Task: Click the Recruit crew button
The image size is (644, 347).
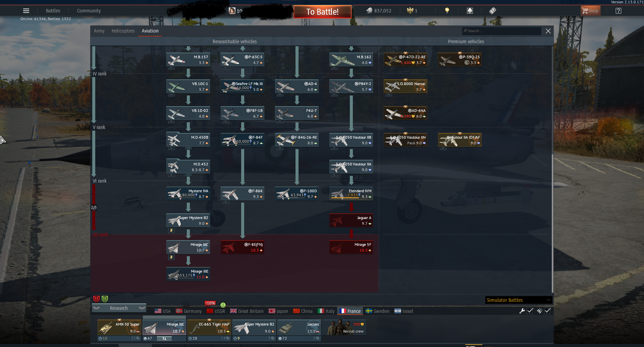Action: [x=344, y=327]
